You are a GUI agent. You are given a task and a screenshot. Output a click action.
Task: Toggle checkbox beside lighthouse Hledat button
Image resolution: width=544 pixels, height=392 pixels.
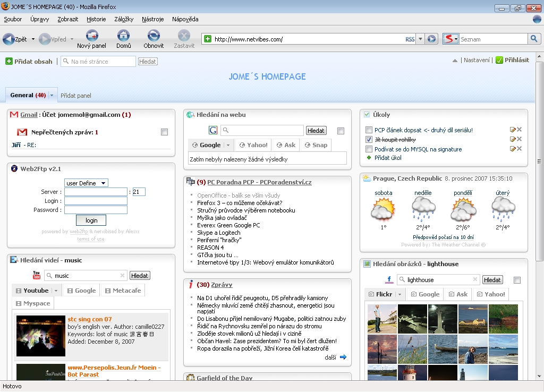pos(517,280)
